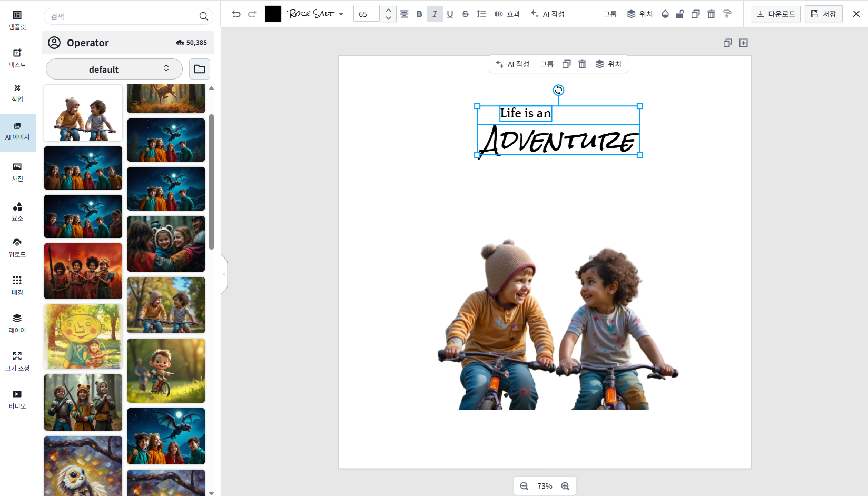Screen dimensions: 868x496
Task: Collapse the image panel with the side chevron
Action: click(223, 273)
